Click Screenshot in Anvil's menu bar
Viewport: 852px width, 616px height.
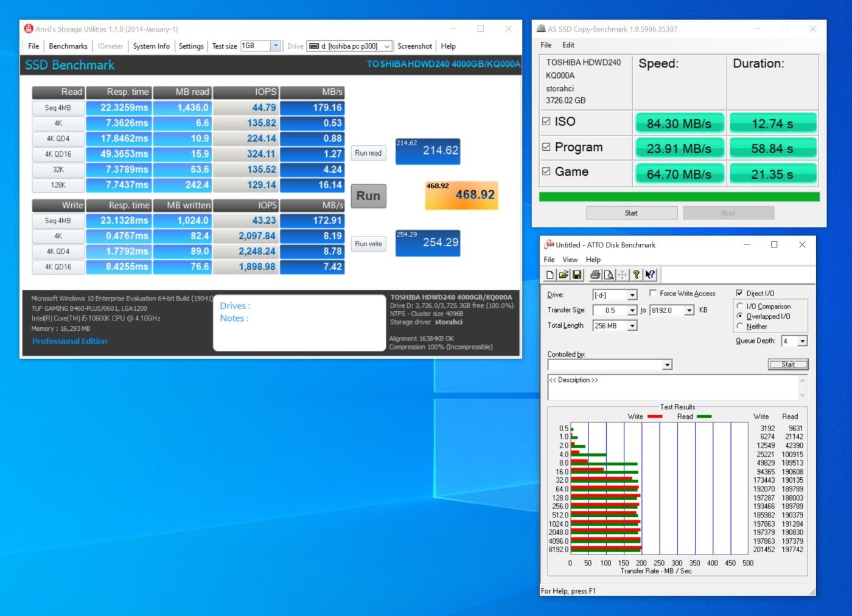coord(414,46)
